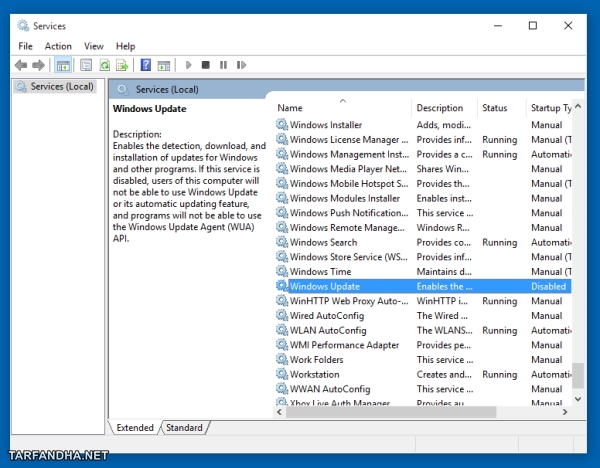This screenshot has width=600, height=468.
Task: Select the Wired AutoConfig service name
Action: tap(327, 315)
